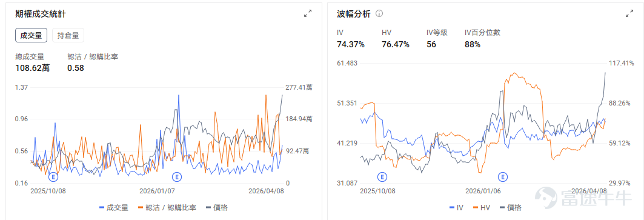Click the HV value 76.47%
This screenshot has height=220, width=644.
point(396,44)
